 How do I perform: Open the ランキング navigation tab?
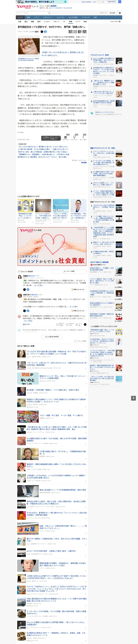pyautogui.click(x=86, y=17)
